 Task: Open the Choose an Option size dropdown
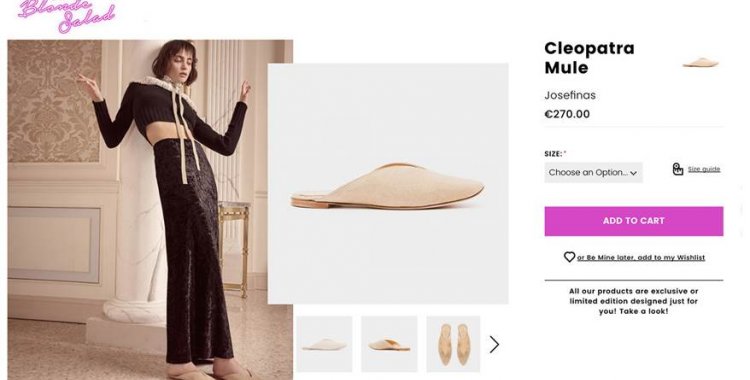[593, 172]
